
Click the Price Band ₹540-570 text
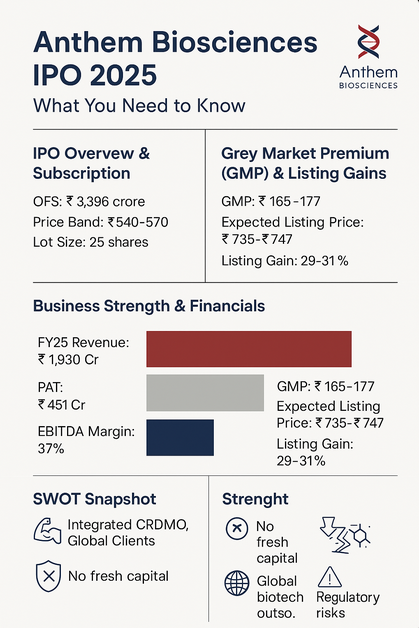101,222
